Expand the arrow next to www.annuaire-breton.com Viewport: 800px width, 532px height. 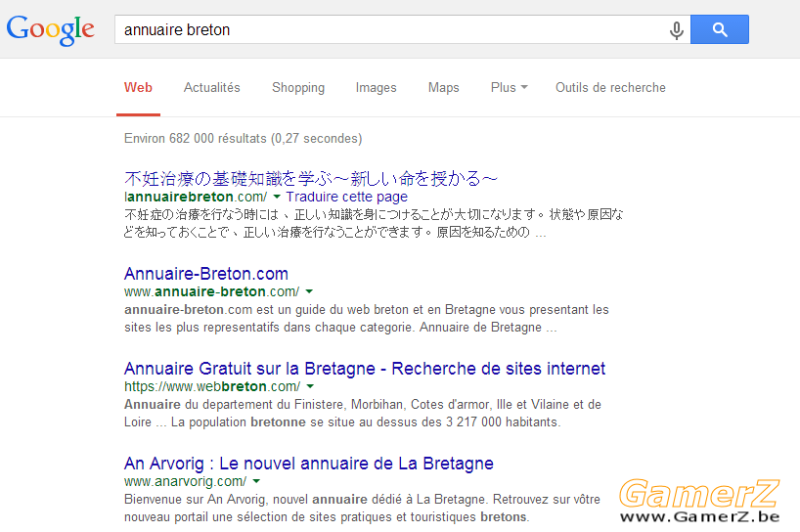[309, 291]
